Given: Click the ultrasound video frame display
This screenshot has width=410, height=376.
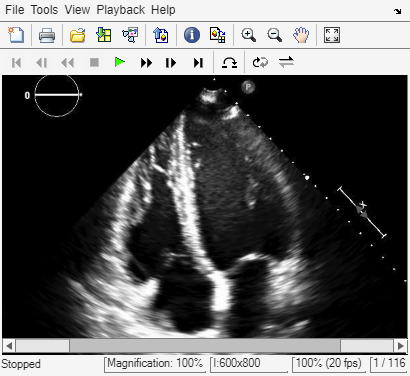Looking at the screenshot, I should coord(205,207).
